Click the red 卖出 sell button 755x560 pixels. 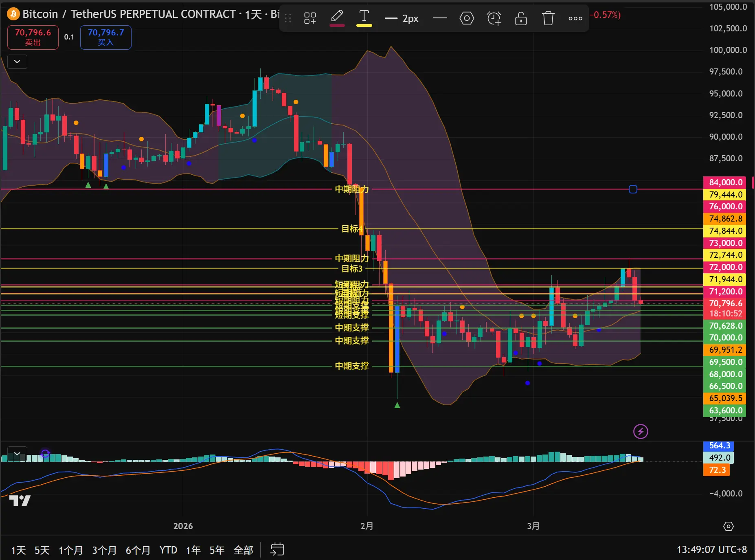(33, 37)
